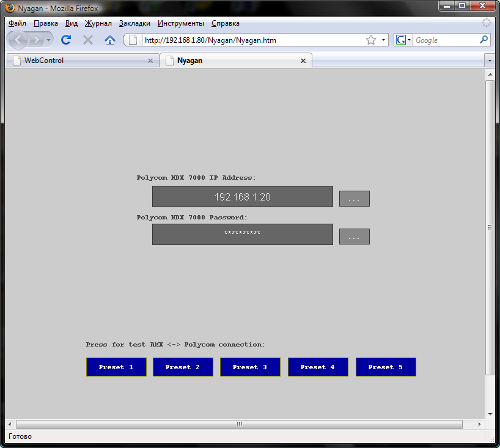500x448 pixels.
Task: Click the vertical scrollbar down arrow
Action: pyautogui.click(x=490, y=414)
